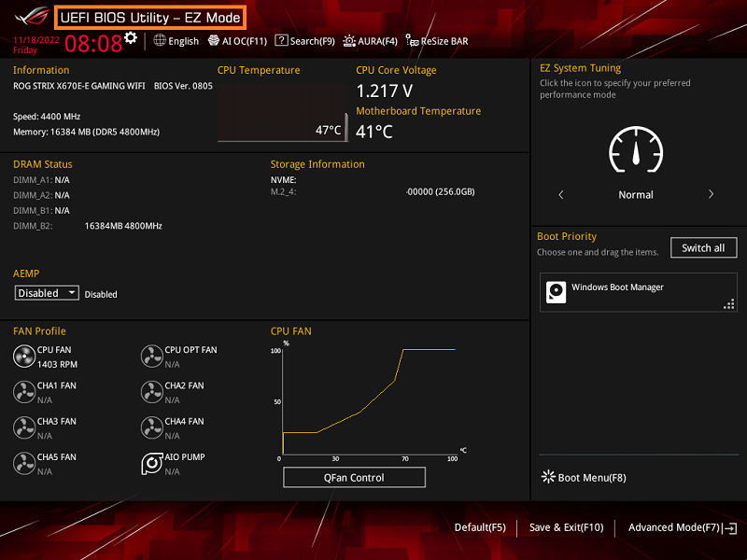
Task: Click Save & Exit(F10)
Action: (567, 527)
